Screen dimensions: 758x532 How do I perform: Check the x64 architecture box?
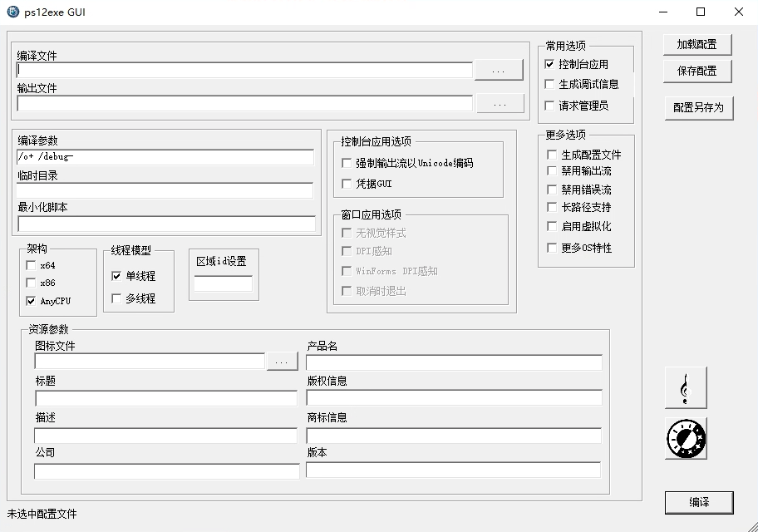[31, 265]
